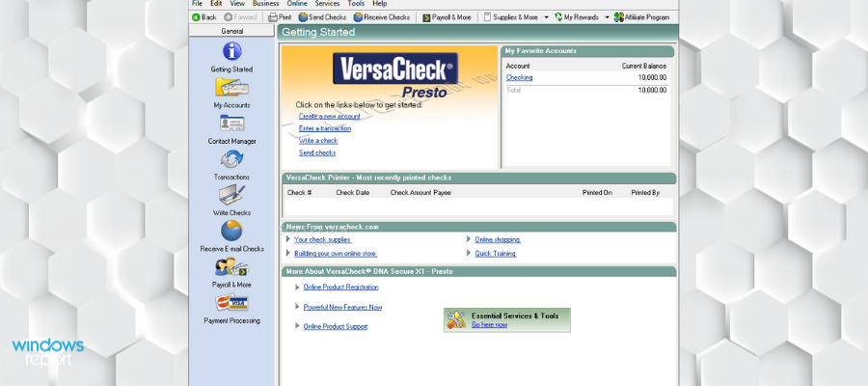Viewport: 868px width, 386px height.
Task: Select the Write Checks sidebar icon
Action: [231, 195]
